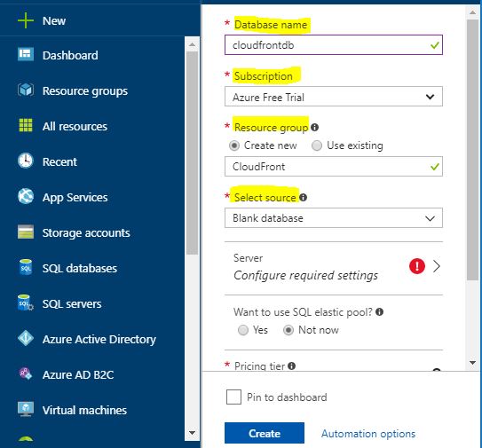482x448 pixels.
Task: Click the Database name input field
Action: (x=334, y=45)
